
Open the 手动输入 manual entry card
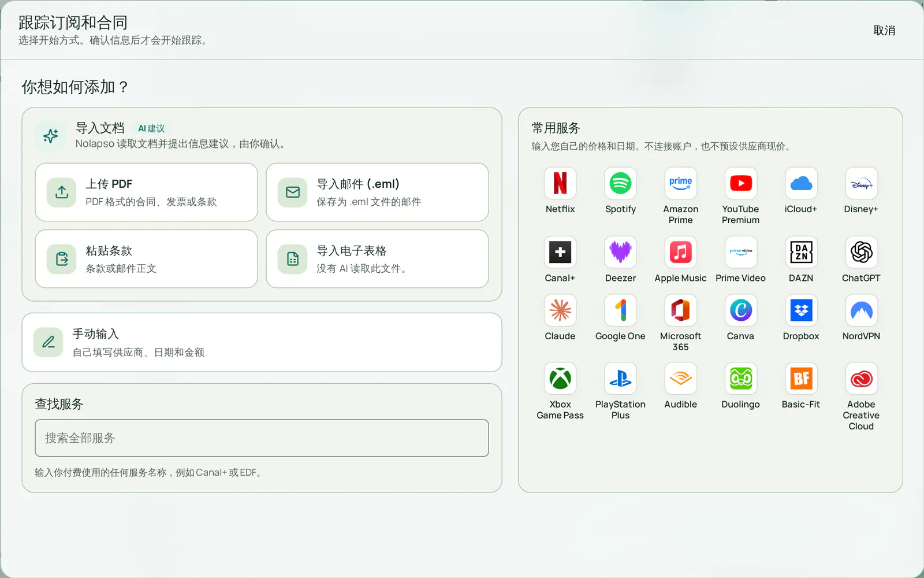pyautogui.click(x=262, y=342)
